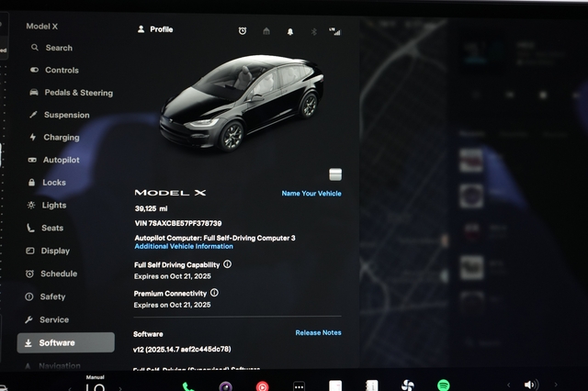Image resolution: width=588 pixels, height=391 pixels.
Task: Open the climate fan icon in dock
Action: point(408,385)
